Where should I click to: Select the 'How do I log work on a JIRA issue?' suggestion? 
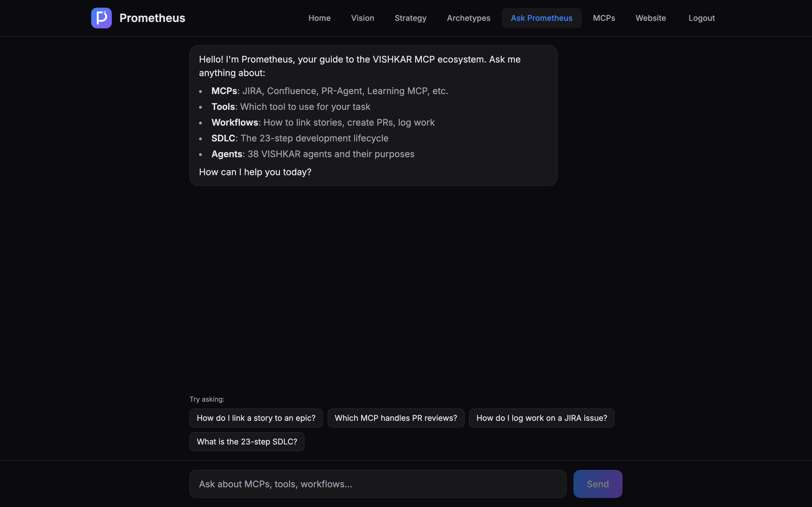(x=542, y=418)
